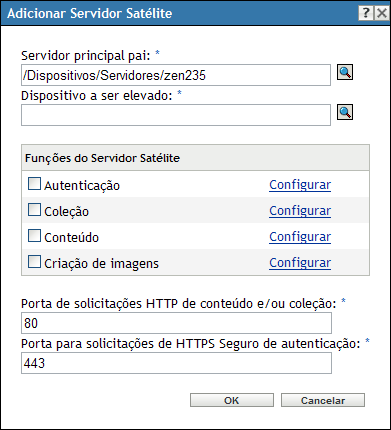Focus the Servidor principal pai text field

176,75
